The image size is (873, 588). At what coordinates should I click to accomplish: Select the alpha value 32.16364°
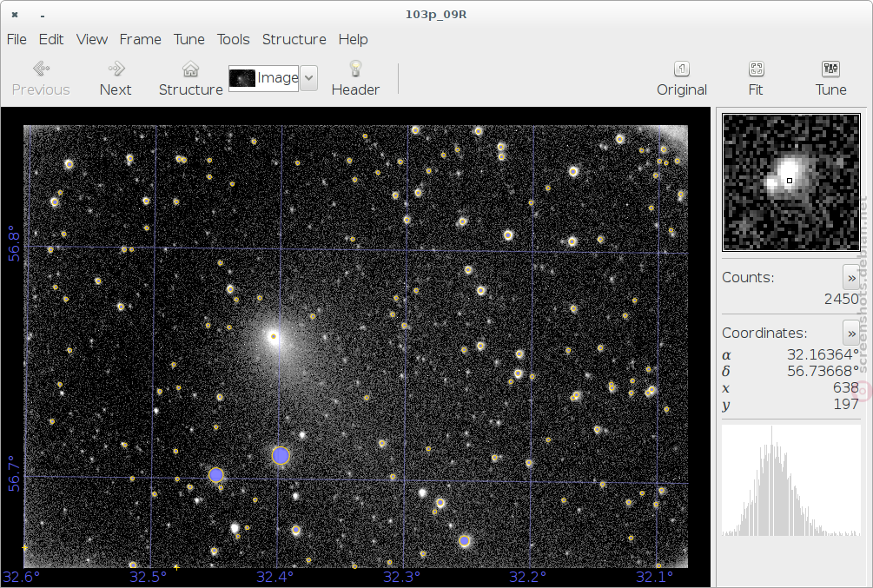click(823, 354)
